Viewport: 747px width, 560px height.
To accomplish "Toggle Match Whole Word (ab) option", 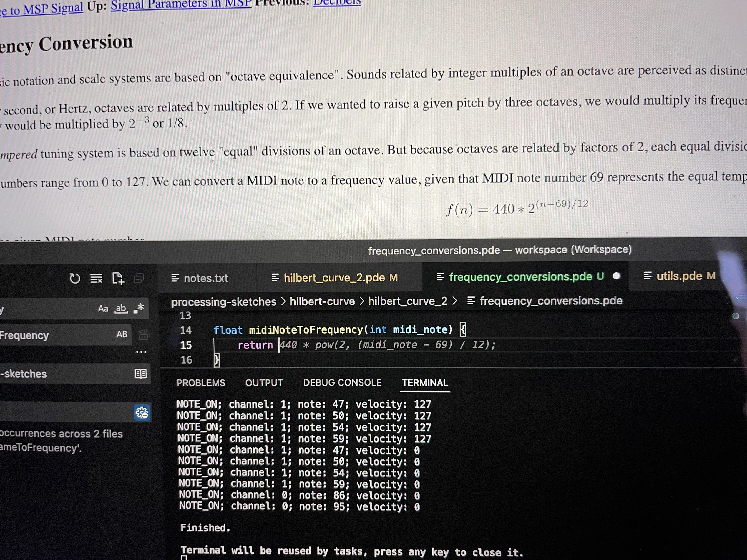I will (x=121, y=309).
